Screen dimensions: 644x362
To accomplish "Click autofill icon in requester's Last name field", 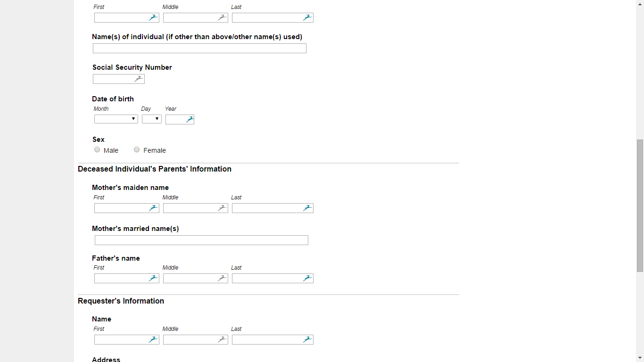I will tap(307, 339).
